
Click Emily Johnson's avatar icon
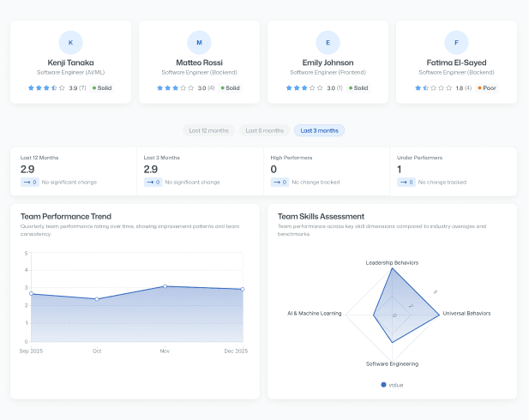point(328,42)
